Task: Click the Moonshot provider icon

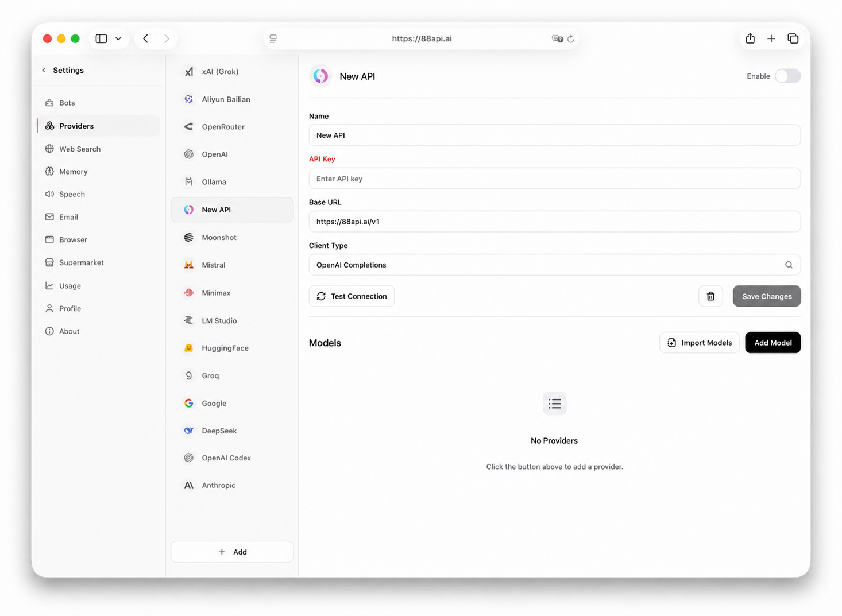Action: [189, 238]
